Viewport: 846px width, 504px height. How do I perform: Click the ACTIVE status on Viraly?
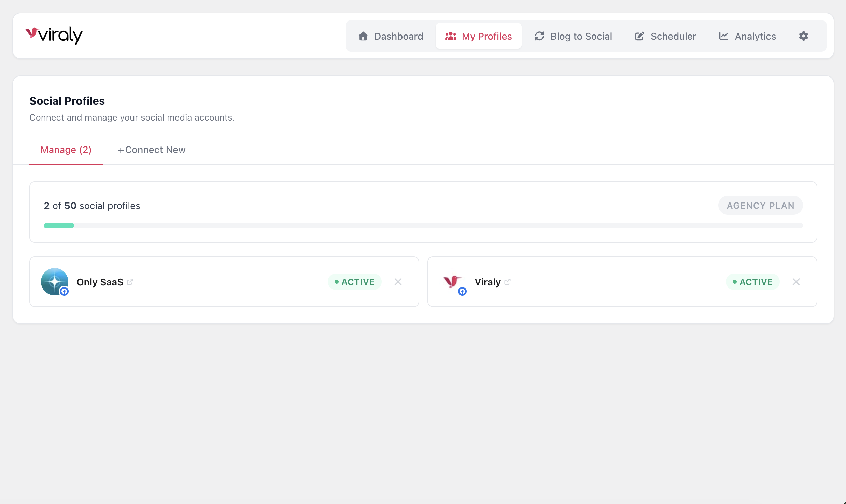(752, 282)
